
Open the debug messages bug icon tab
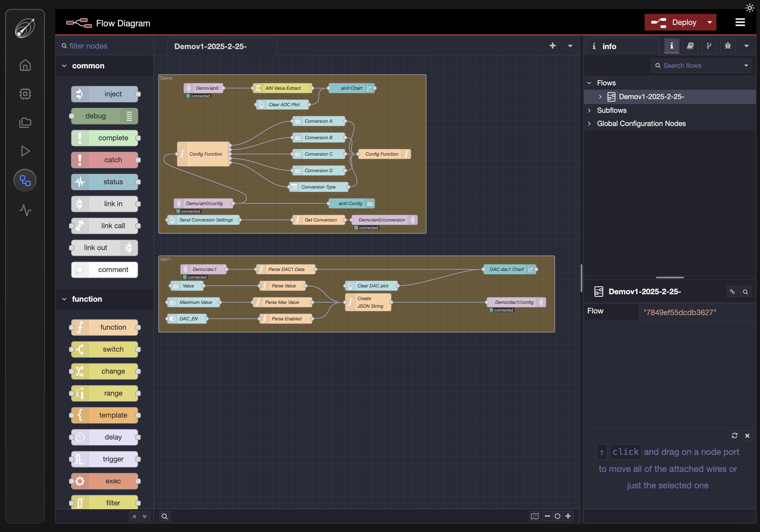[x=727, y=46]
